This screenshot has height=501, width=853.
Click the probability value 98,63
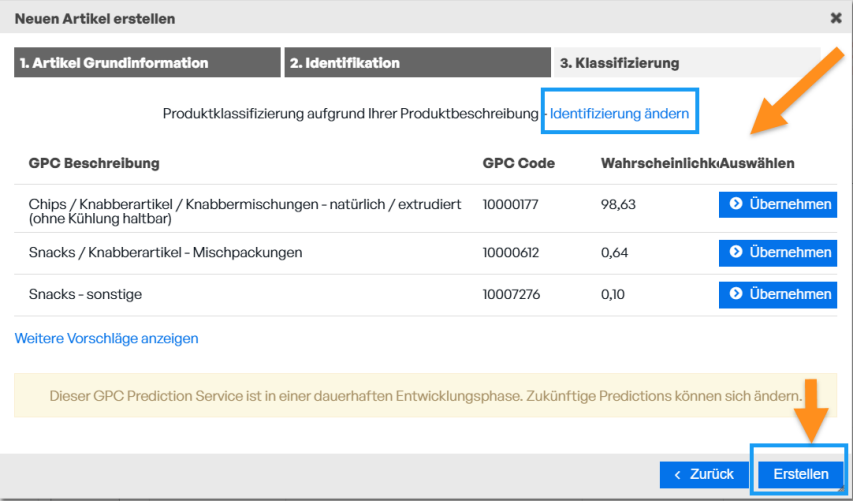click(x=618, y=205)
